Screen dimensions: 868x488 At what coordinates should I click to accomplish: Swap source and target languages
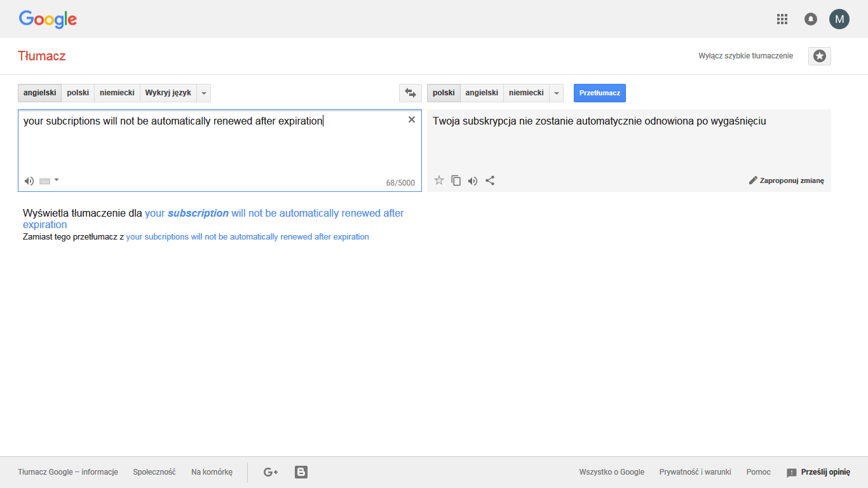tap(410, 93)
